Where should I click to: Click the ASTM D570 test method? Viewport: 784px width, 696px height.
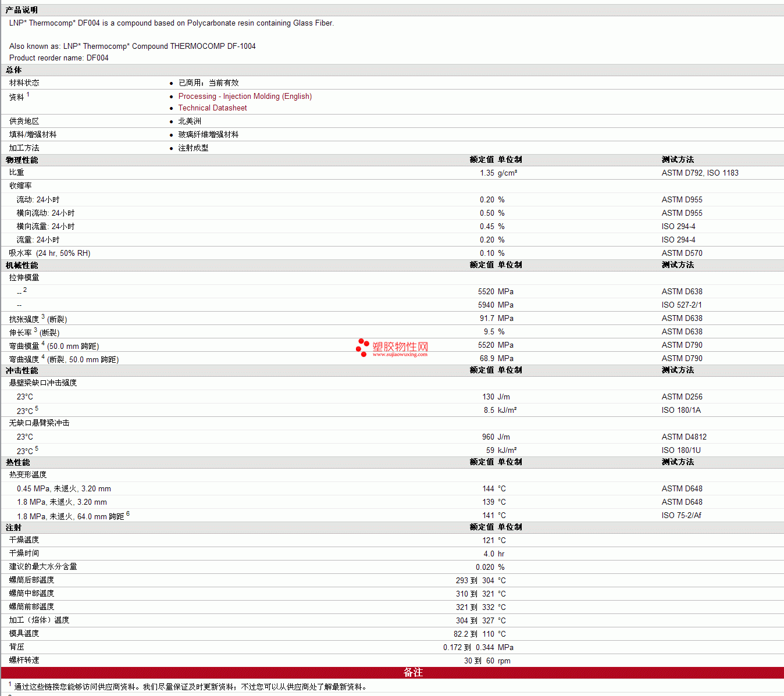tap(682, 254)
